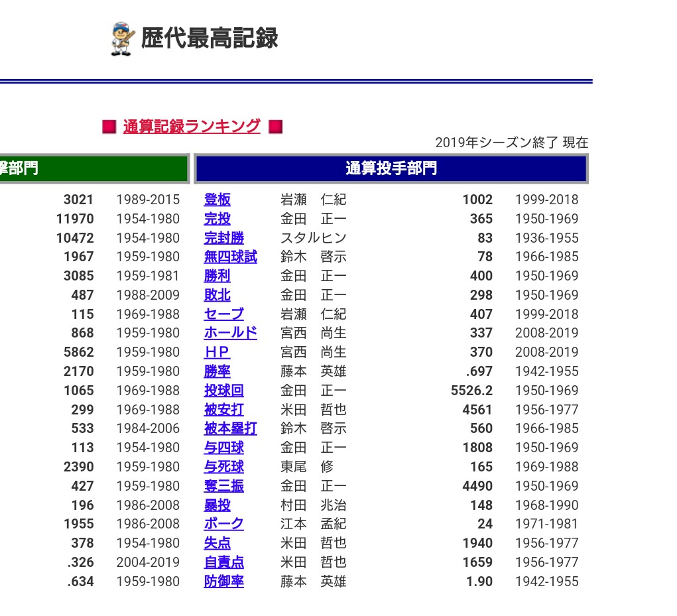Open the セーブ record link
The width and height of the screenshot is (677, 616).
click(224, 314)
